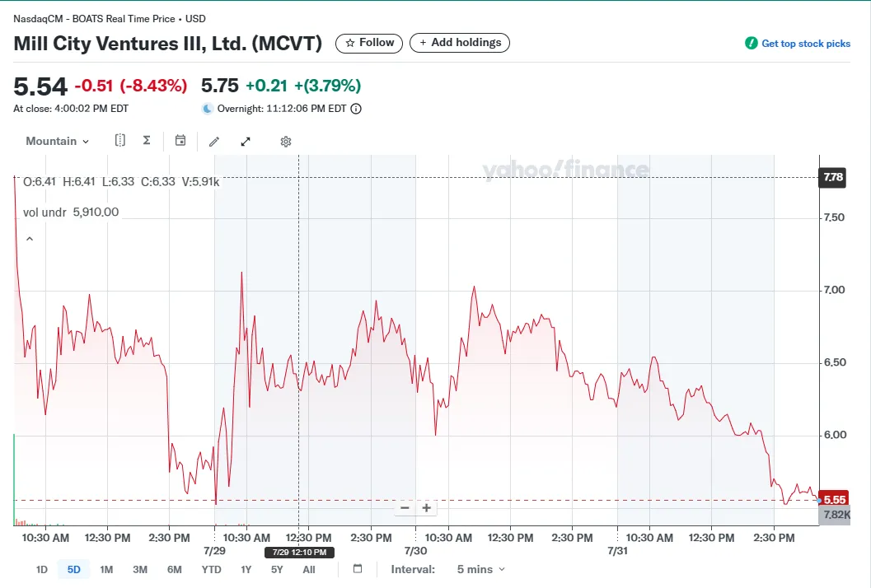Zoom in chart with plus button
Image resolution: width=871 pixels, height=588 pixels.
point(427,508)
